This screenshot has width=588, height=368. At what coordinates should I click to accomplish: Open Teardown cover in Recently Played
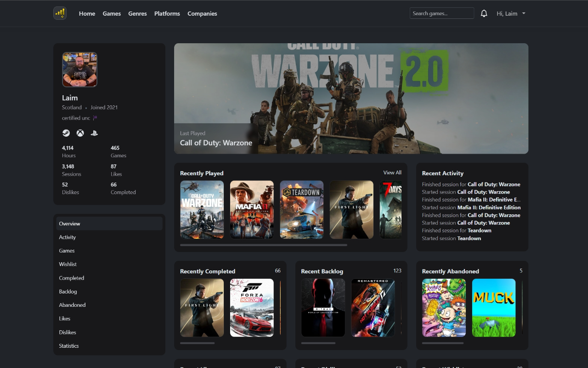click(x=302, y=210)
